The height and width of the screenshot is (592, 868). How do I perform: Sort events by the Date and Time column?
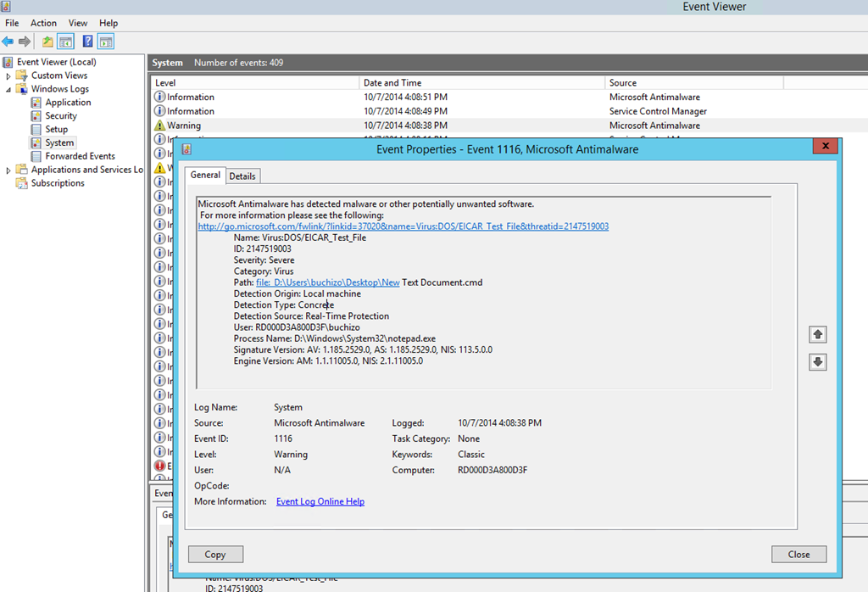pyautogui.click(x=392, y=83)
